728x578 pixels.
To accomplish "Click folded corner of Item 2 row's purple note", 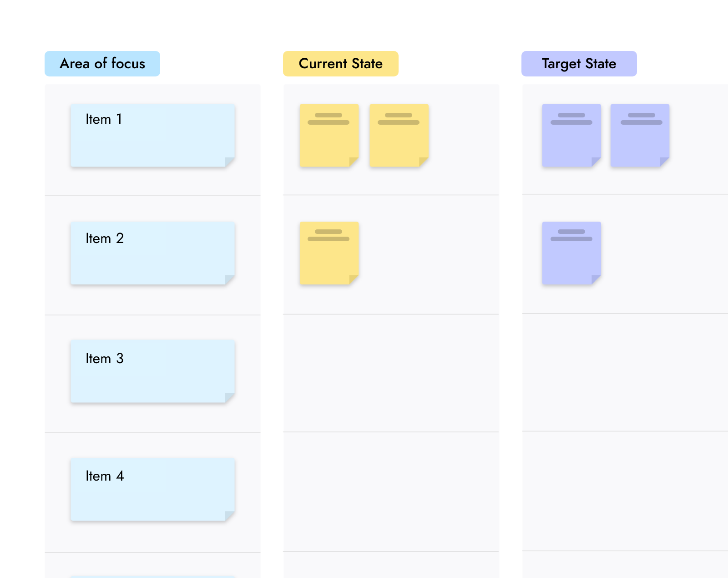I will tap(596, 280).
